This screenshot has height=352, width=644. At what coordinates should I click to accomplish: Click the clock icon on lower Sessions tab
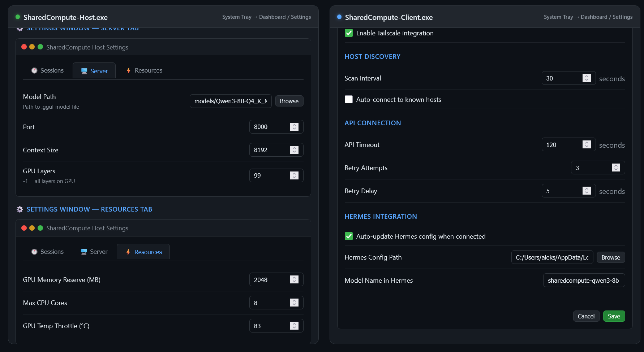click(x=34, y=252)
